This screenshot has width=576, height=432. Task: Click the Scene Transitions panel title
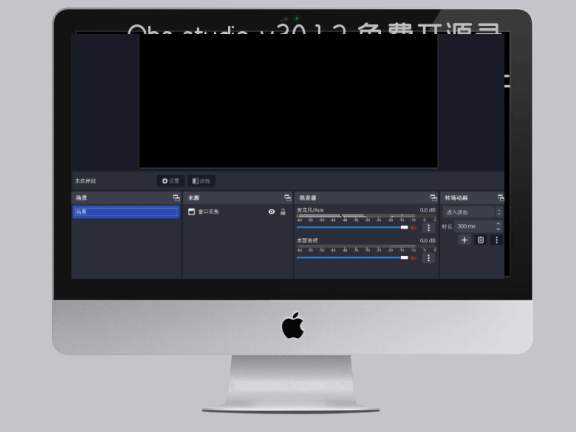point(456,198)
